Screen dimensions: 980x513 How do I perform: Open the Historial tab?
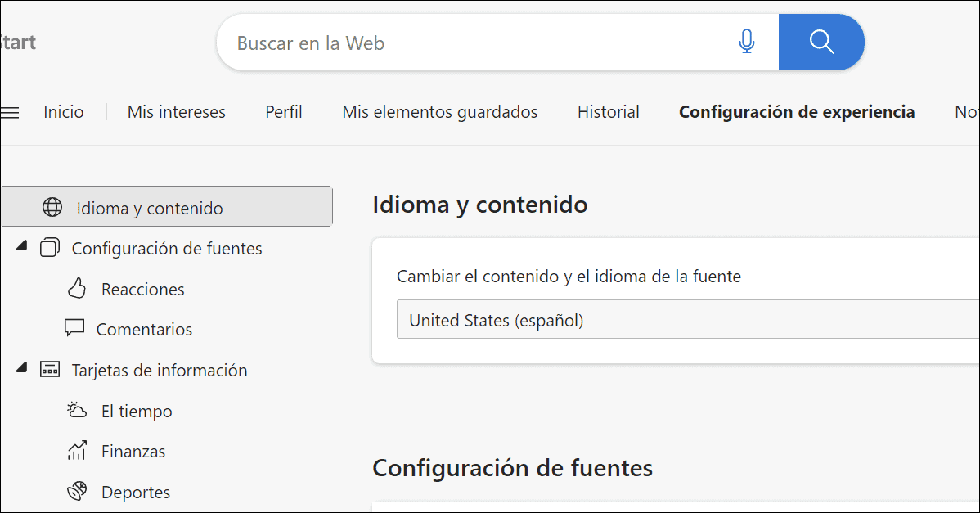click(x=608, y=112)
